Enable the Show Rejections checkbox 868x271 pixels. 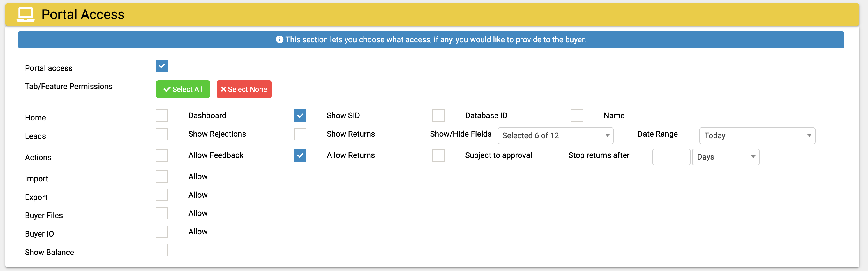(162, 134)
